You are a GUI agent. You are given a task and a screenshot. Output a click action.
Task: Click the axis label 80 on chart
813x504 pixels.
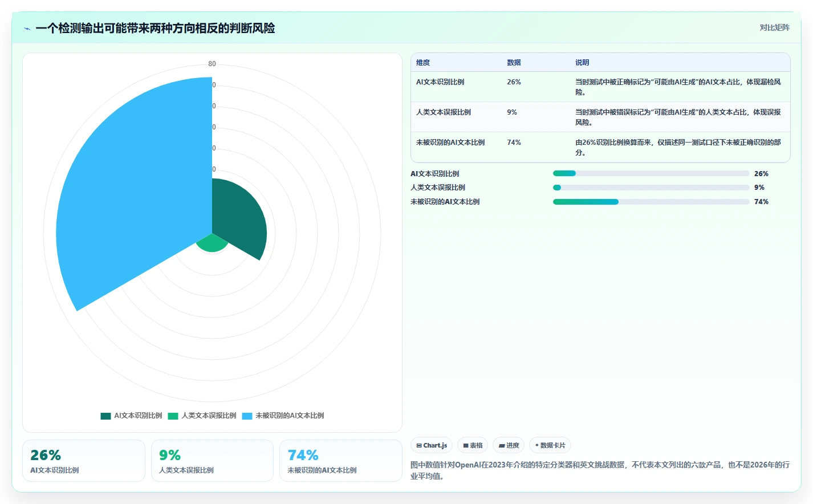[x=212, y=64]
